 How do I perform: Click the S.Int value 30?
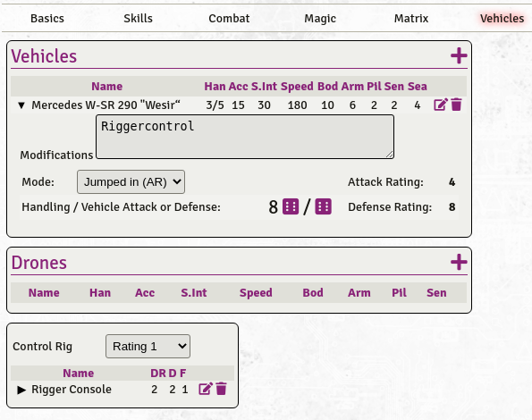pyautogui.click(x=264, y=105)
